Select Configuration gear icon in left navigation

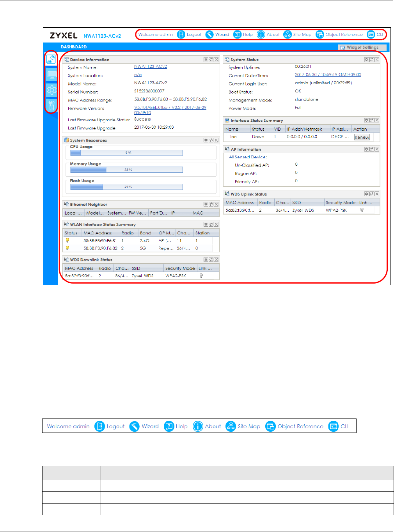point(51,90)
